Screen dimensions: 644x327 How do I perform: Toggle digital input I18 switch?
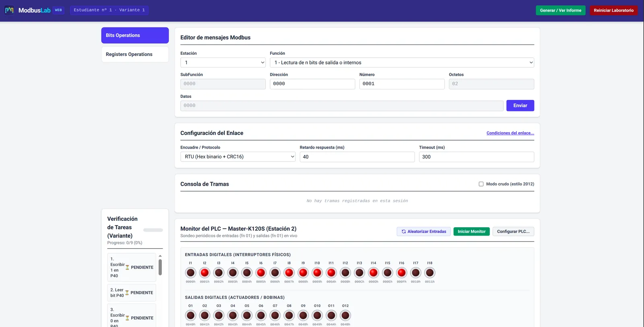[430, 273]
